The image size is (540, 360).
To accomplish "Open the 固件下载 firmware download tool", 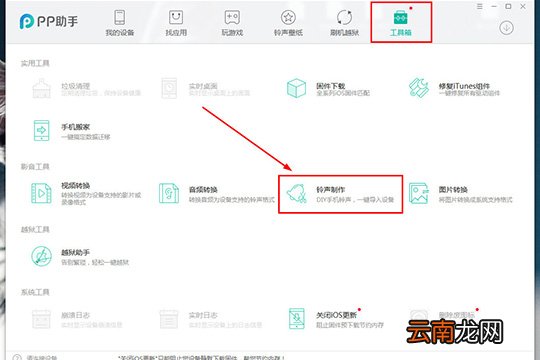I will tap(328, 88).
